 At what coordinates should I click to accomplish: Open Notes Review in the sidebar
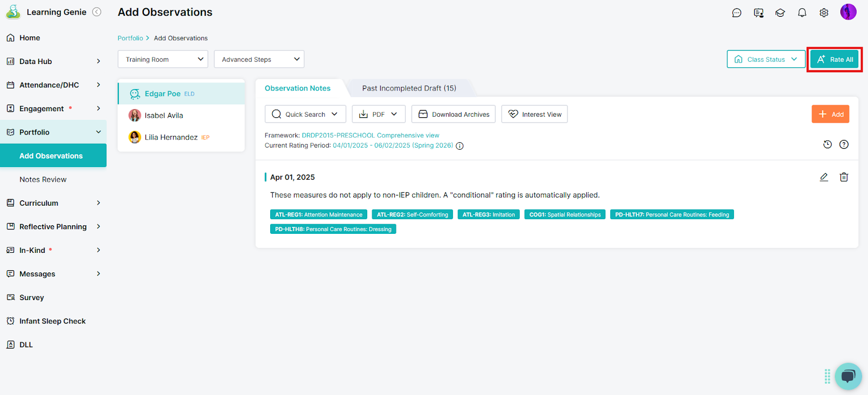click(x=53, y=180)
